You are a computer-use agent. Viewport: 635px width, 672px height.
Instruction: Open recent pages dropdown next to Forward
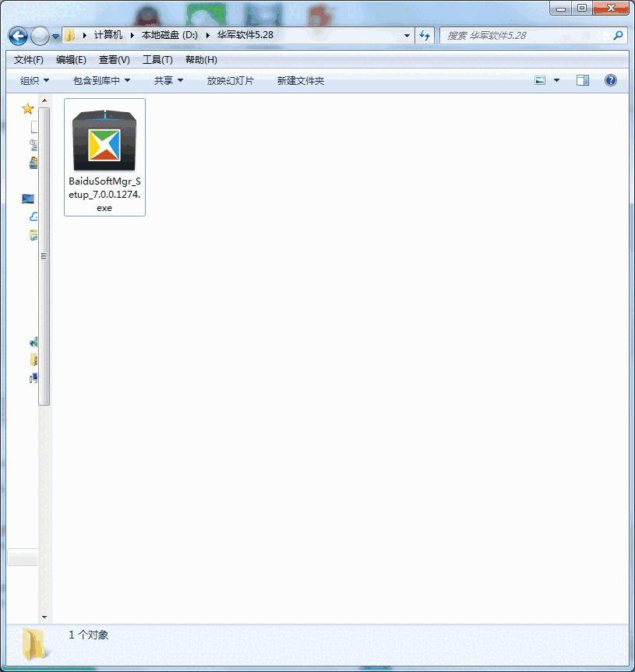[56, 37]
